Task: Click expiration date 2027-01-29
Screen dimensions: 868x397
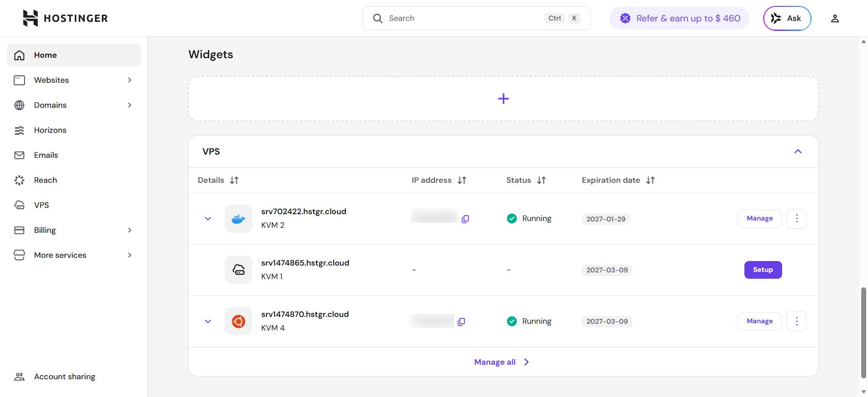Action: pyautogui.click(x=606, y=219)
